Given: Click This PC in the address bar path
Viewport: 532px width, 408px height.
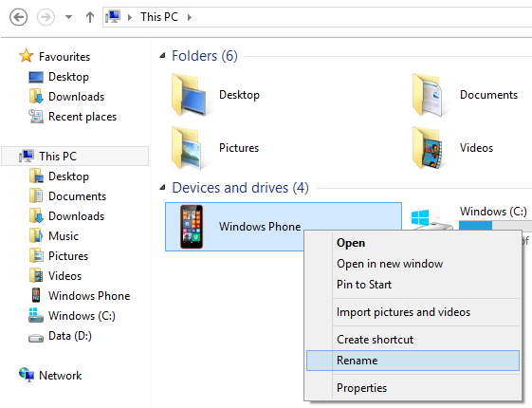Looking at the screenshot, I should 159,17.
